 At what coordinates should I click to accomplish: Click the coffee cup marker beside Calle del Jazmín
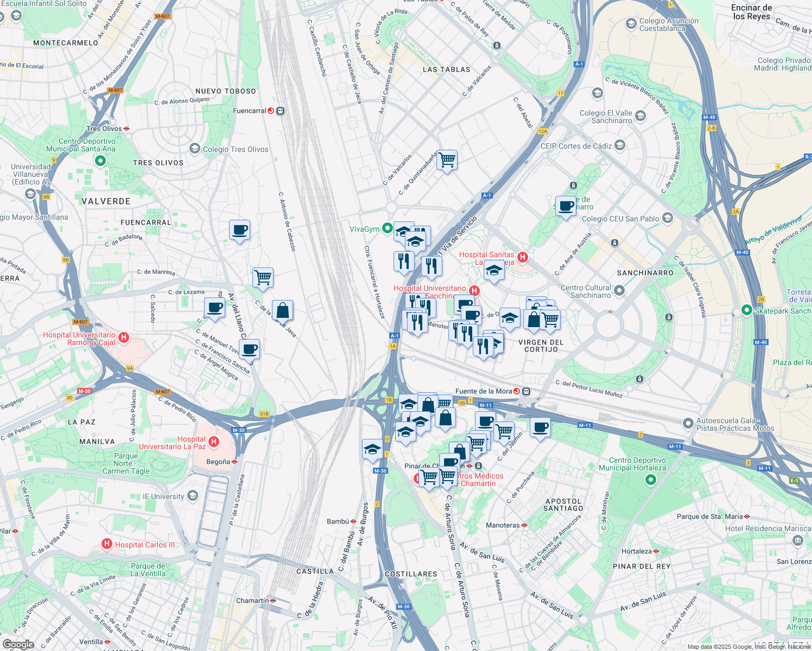pyautogui.click(x=540, y=428)
